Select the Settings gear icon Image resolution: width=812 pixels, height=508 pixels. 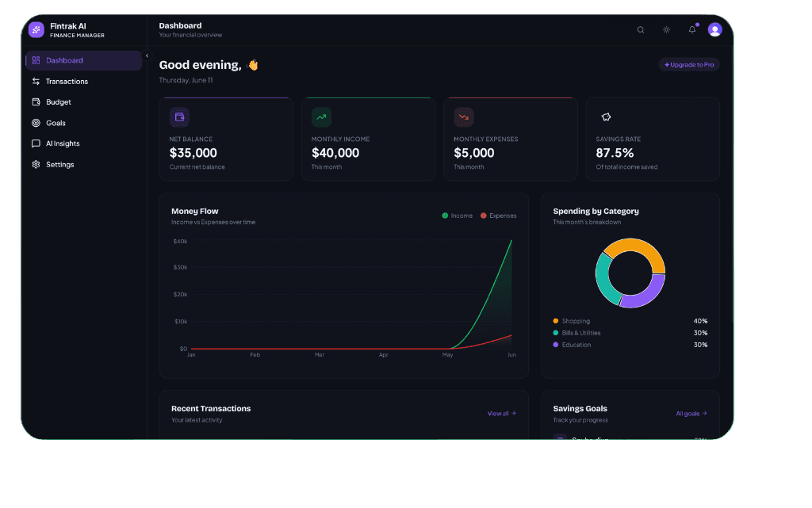tap(36, 165)
